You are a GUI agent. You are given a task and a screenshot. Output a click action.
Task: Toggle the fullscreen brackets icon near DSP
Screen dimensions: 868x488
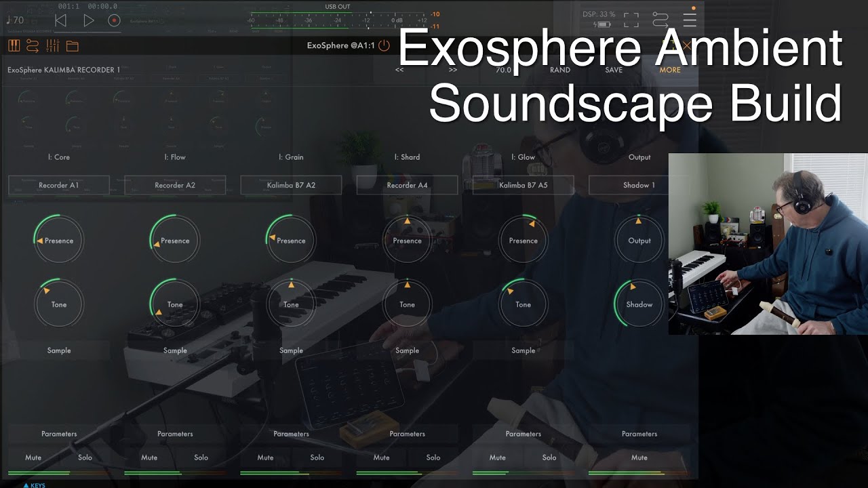(x=631, y=20)
